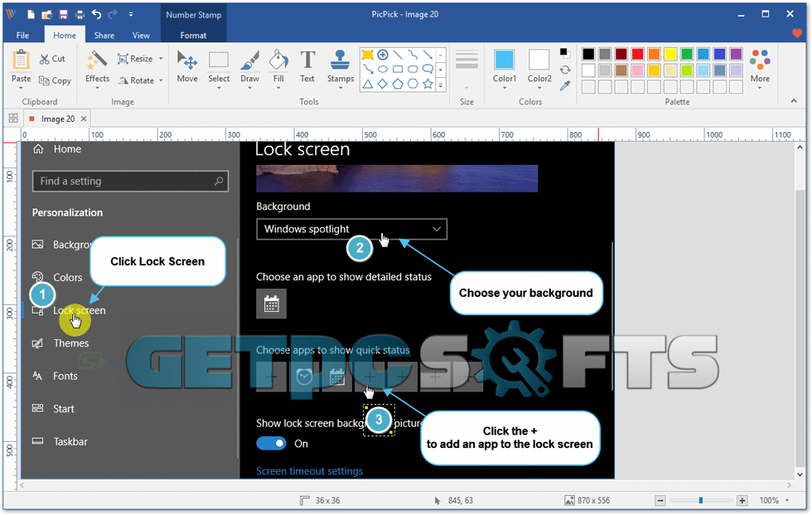Expand the shapes gallery more button
This screenshot has height=515, width=812.
(x=441, y=85)
